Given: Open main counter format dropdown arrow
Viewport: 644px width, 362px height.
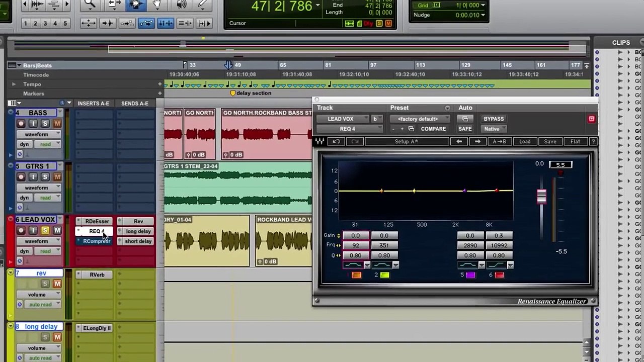Looking at the screenshot, I should 317,6.
